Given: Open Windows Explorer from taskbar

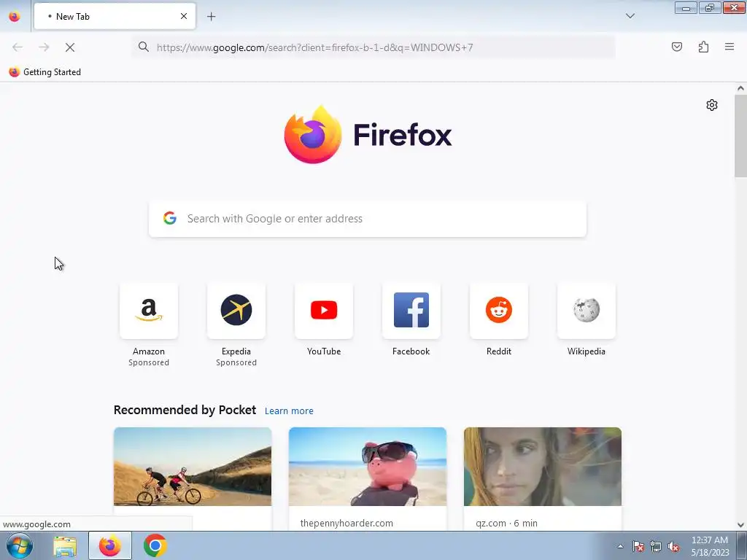Looking at the screenshot, I should coord(65,545).
